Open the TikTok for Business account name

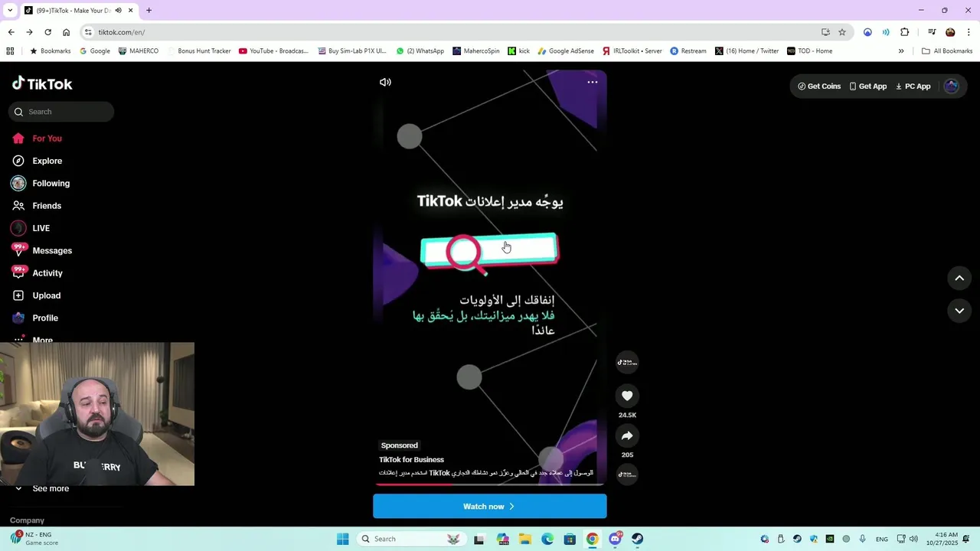(x=411, y=459)
